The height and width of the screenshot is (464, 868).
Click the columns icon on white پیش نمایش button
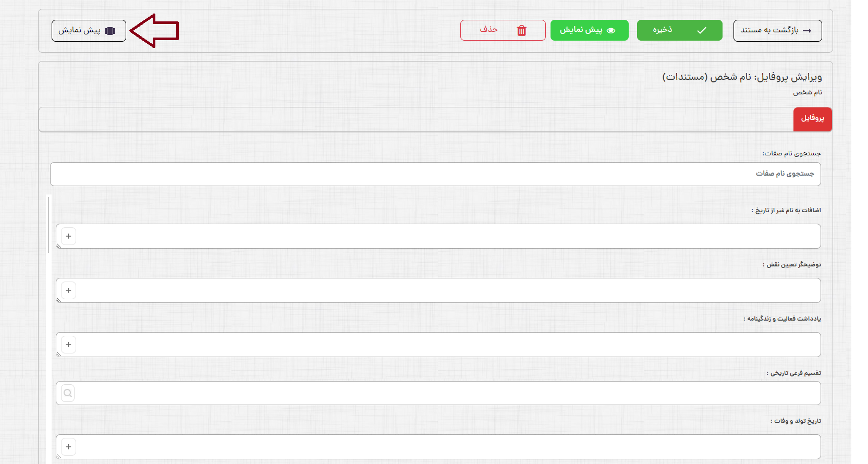pyautogui.click(x=110, y=31)
